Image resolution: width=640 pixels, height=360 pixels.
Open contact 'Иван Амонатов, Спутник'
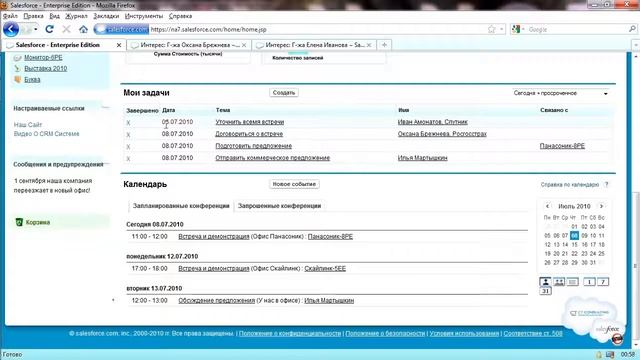coord(432,122)
